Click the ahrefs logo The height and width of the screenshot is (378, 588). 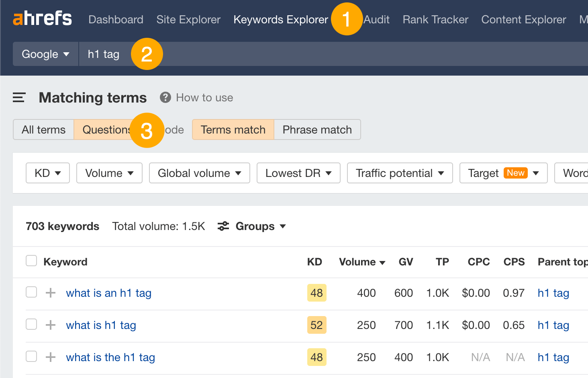42,18
